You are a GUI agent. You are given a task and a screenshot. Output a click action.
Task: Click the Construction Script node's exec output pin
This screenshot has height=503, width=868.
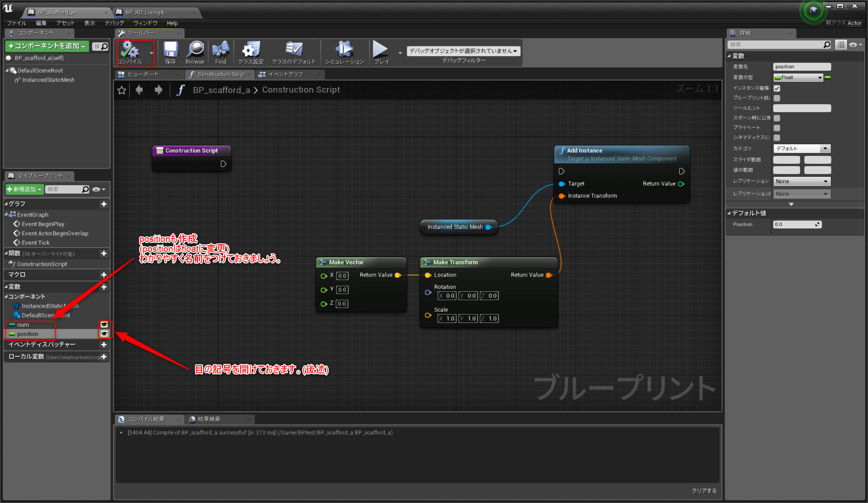click(223, 164)
